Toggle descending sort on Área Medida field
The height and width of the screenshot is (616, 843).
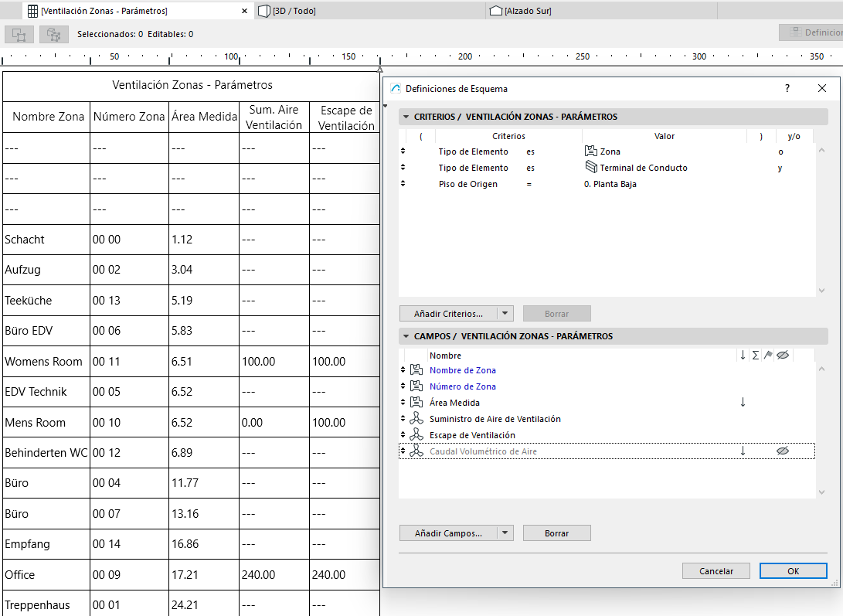click(x=743, y=402)
